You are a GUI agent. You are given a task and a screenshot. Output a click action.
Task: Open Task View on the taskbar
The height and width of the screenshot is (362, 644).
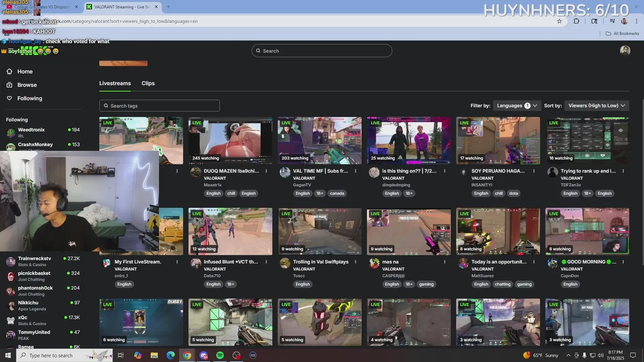(x=121, y=355)
